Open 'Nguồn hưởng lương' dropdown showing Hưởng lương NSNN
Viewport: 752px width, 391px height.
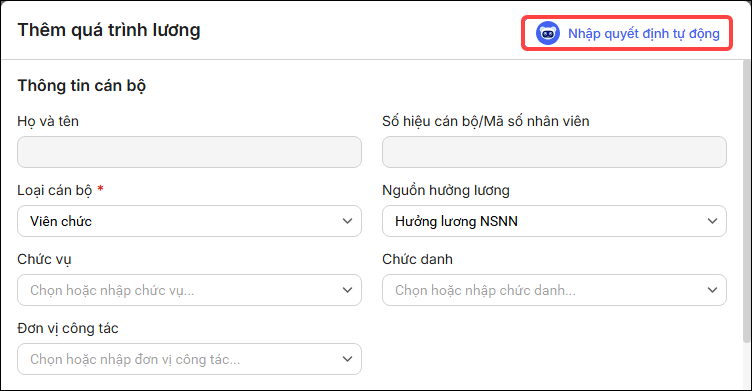[x=554, y=221]
